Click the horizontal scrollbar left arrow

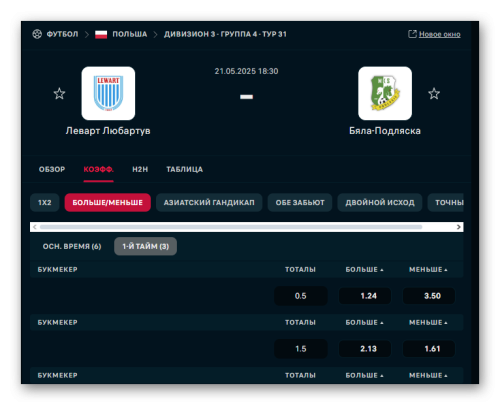35,227
